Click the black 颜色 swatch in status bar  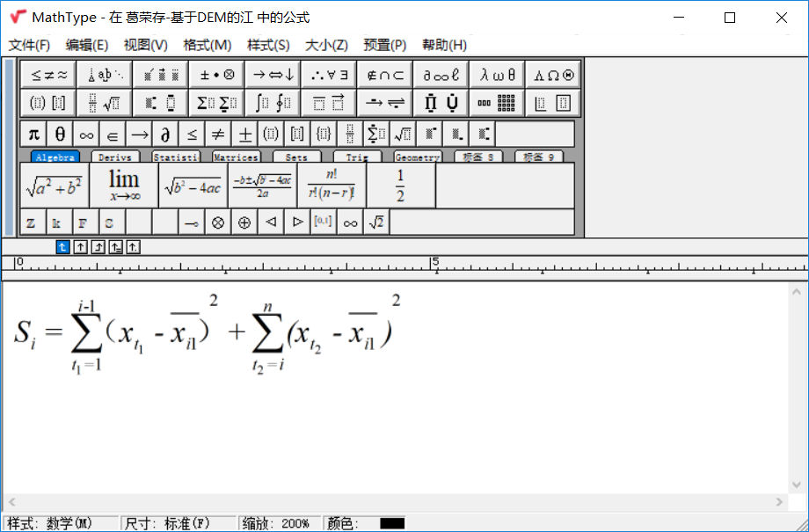392,523
